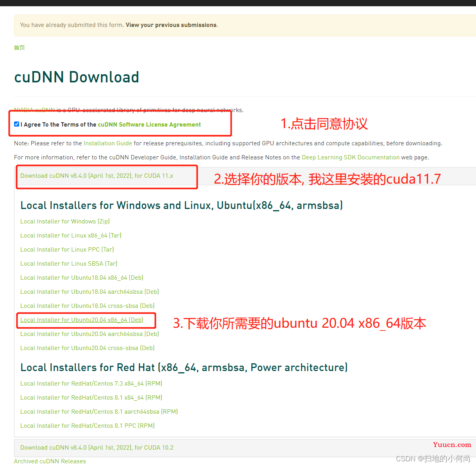Screen dimensions: 476x466
Task: Download Local Installer for Ubuntu20.04 cross-sbsa (Deb)
Action: click(88, 348)
